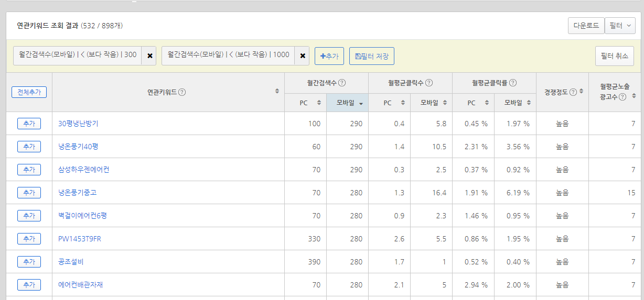Screen dimensions: 644x300
Task: Click the 다운로드 button
Action: [x=586, y=26]
